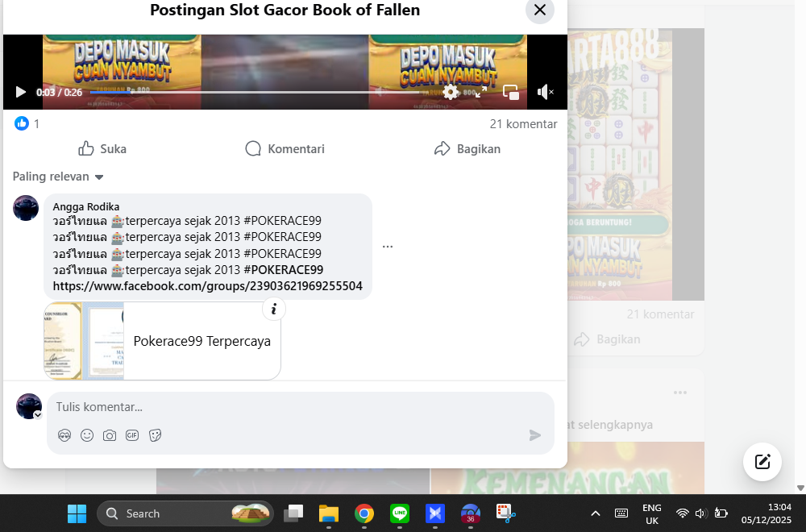Switch to Google Chrome on the taskbar
This screenshot has width=806, height=532.
(364, 513)
